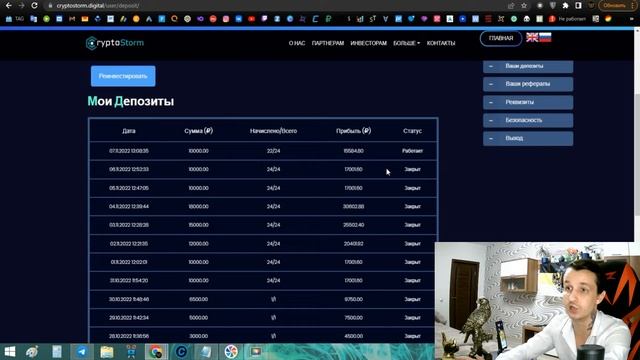This screenshot has width=640, height=360.
Task: Click 'Выход' in the sidebar
Action: point(528,138)
